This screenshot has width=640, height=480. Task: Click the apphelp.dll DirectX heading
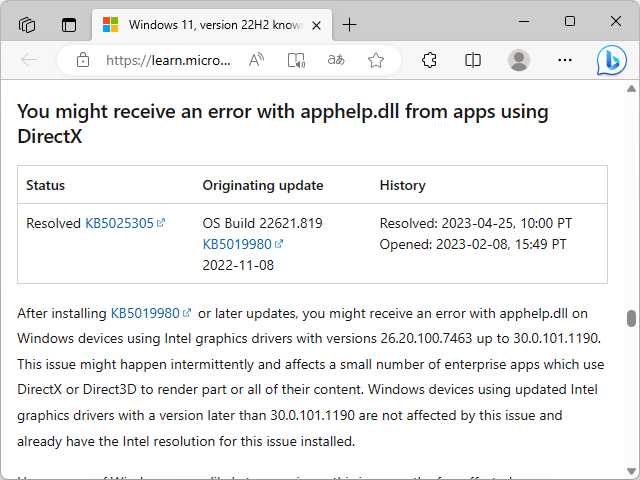282,124
